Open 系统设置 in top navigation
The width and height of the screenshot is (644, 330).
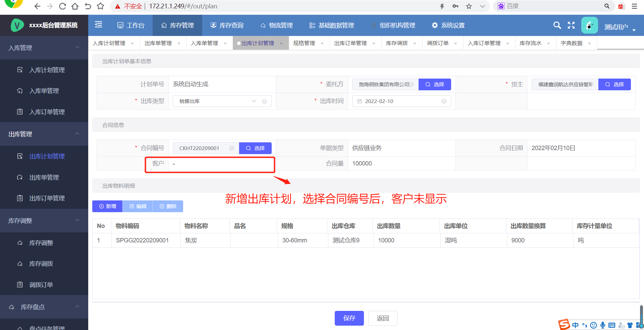point(448,25)
